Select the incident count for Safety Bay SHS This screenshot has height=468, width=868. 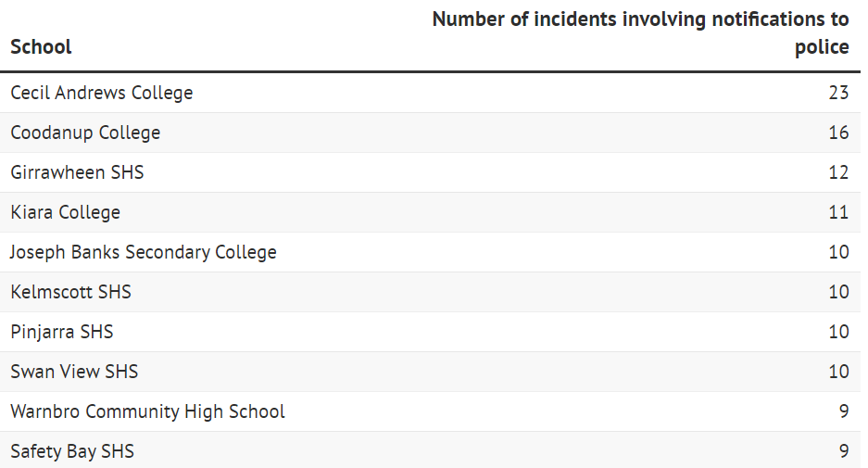pos(843,451)
